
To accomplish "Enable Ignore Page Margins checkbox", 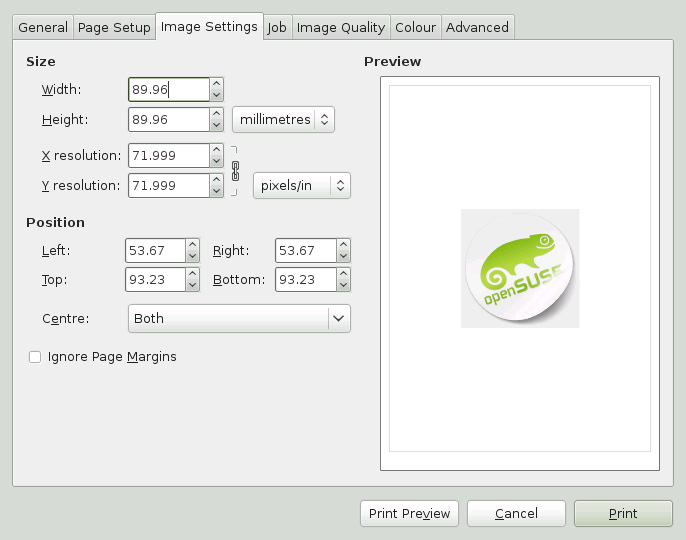I will pos(35,357).
